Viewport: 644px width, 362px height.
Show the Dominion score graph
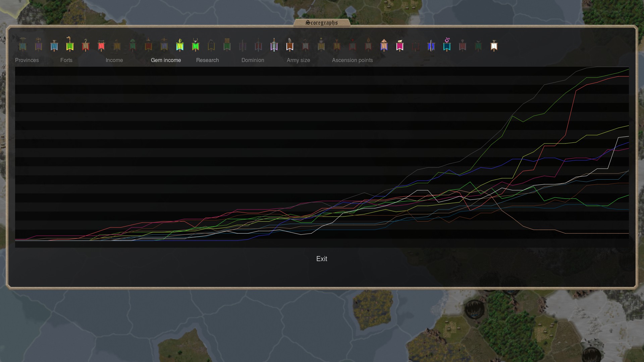(x=253, y=60)
